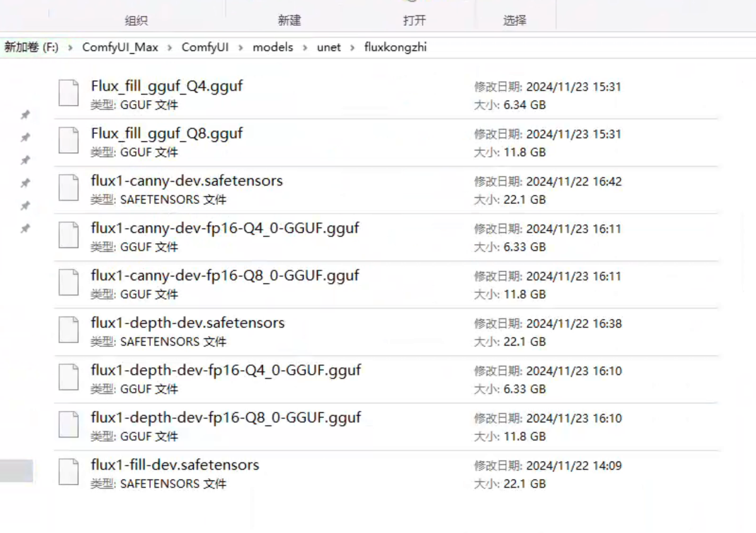
Task: Go to the models folder in address bar
Action: [273, 48]
